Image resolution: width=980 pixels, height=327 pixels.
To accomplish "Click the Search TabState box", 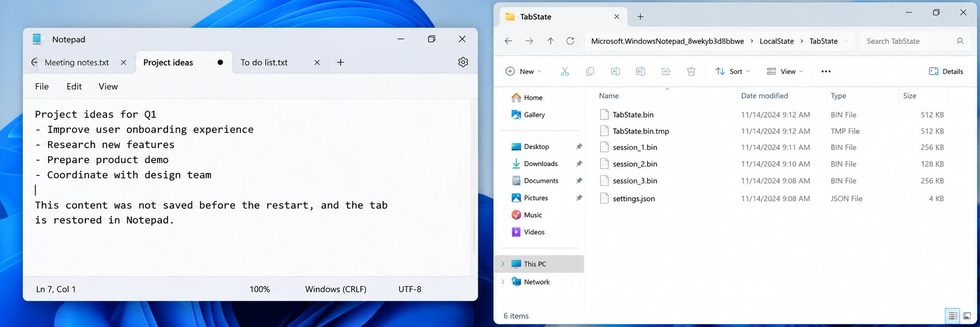I will pyautogui.click(x=915, y=41).
